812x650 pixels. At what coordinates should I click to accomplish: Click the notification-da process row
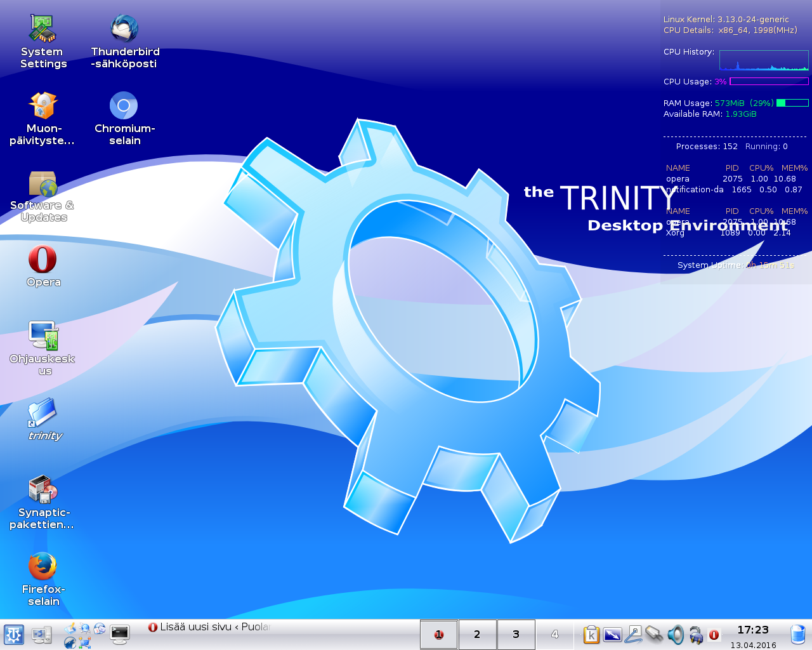coord(734,190)
